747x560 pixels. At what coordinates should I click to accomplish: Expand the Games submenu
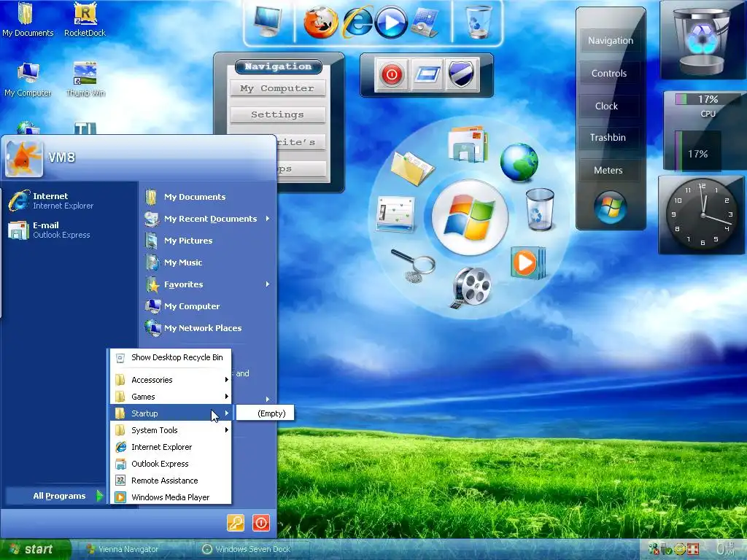click(171, 396)
